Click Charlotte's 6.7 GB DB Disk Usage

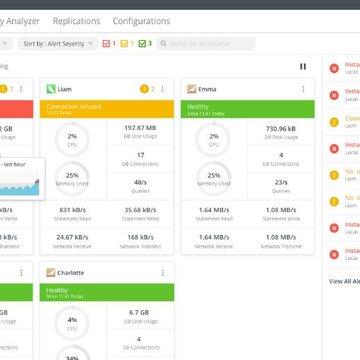pyautogui.click(x=140, y=316)
